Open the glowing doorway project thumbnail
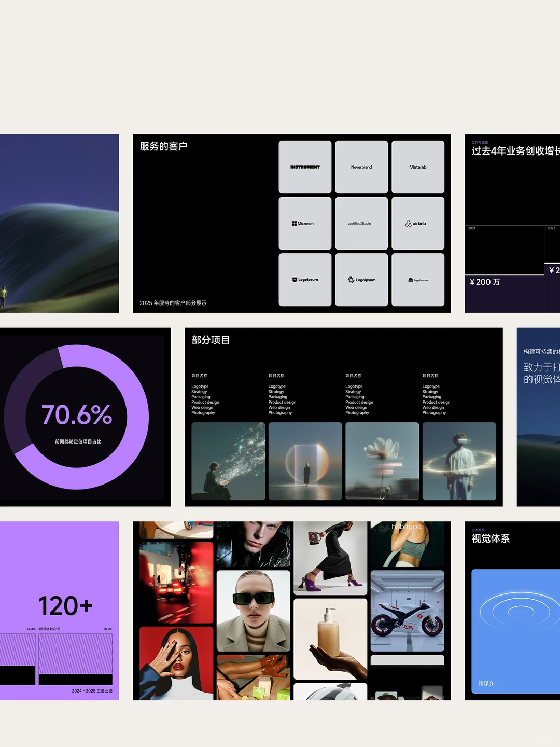560x747 pixels. coord(305,461)
